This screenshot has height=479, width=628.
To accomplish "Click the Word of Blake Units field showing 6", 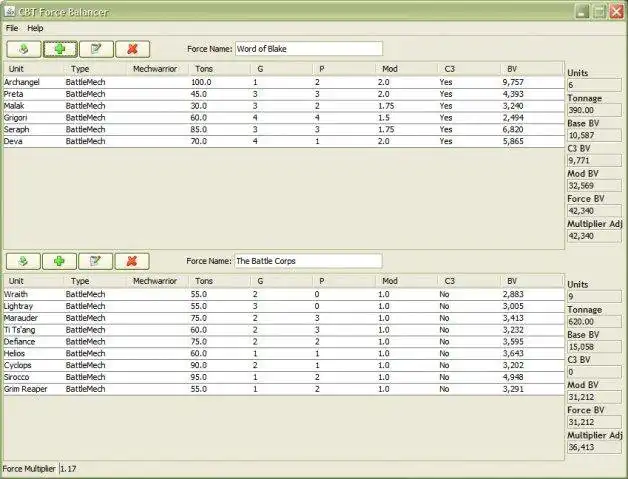I will (594, 85).
